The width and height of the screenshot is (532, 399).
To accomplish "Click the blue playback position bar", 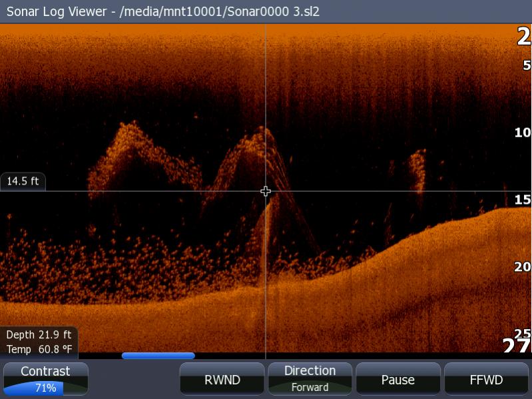I will 158,356.
